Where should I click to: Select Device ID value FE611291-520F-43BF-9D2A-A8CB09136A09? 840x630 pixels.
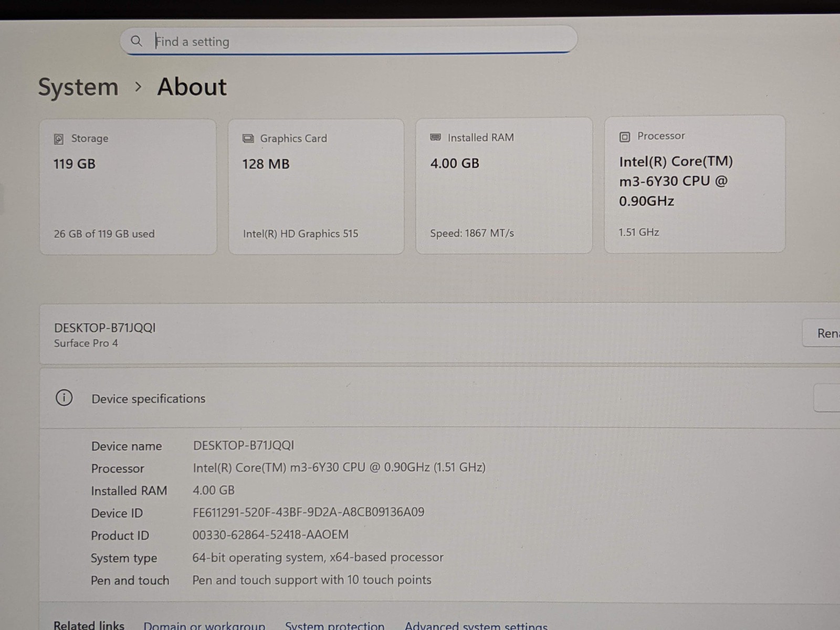308,512
